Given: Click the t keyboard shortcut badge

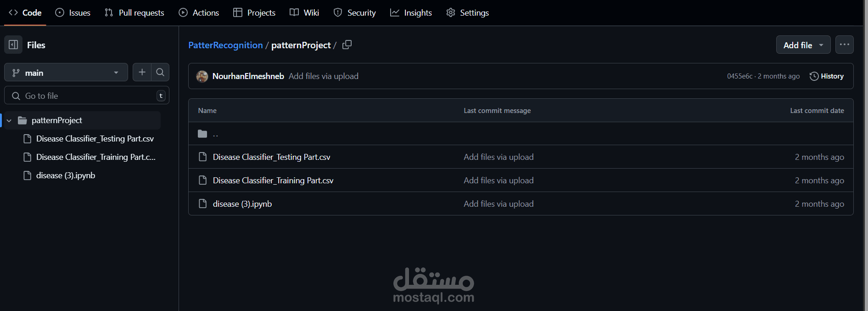Looking at the screenshot, I should click(x=161, y=96).
